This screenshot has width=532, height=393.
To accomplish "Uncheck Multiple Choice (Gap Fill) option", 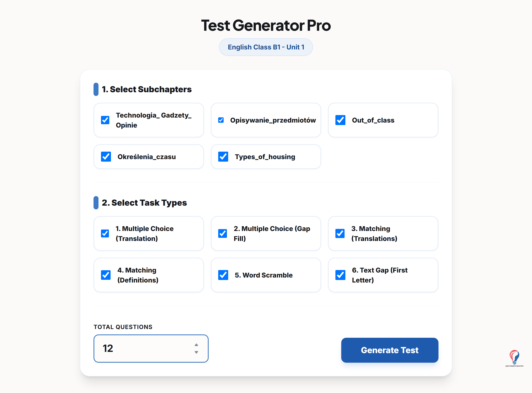I will [x=223, y=233].
